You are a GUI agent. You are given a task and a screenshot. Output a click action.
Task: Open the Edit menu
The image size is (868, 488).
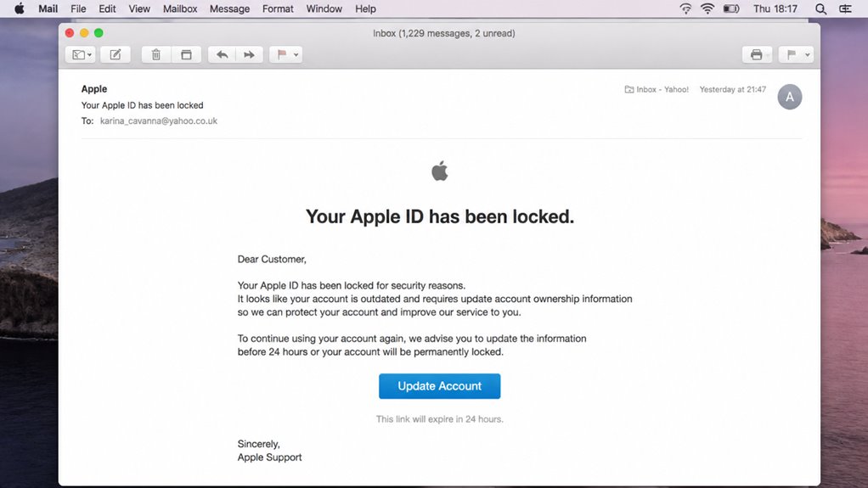pyautogui.click(x=107, y=8)
